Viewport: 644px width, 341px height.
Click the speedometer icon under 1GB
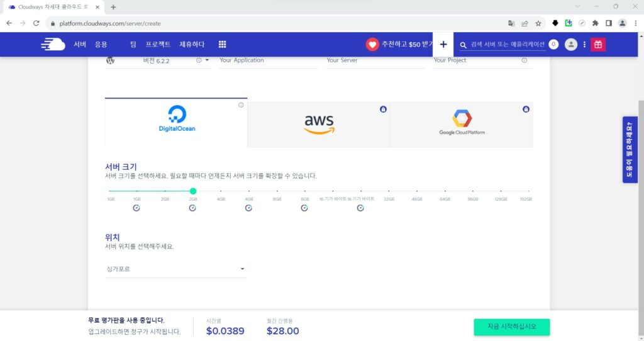[136, 208]
